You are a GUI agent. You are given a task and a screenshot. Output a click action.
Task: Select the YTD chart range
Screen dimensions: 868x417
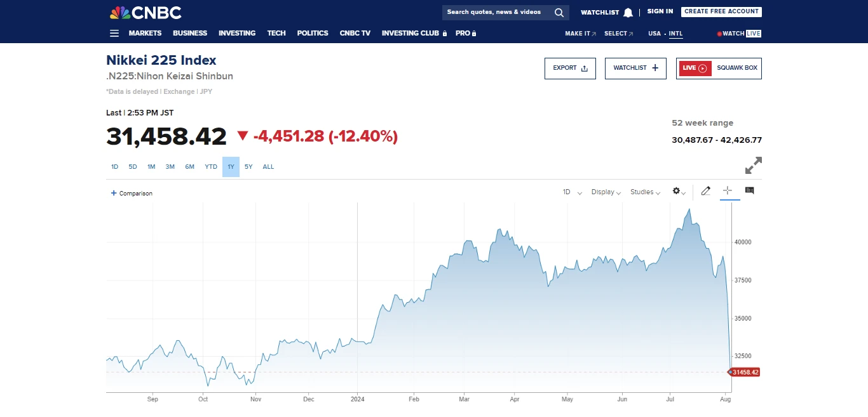click(x=211, y=167)
